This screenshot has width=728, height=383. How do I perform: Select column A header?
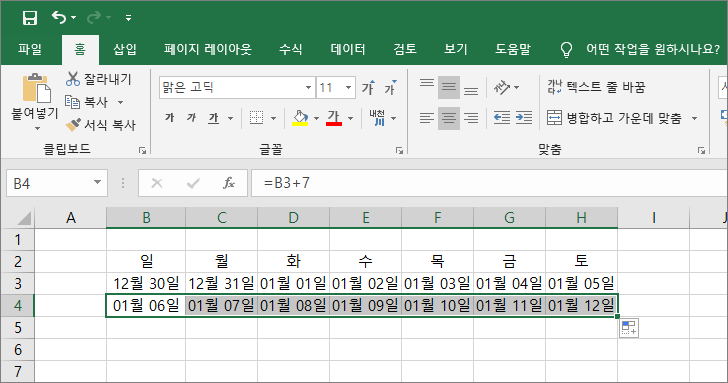click(71, 217)
